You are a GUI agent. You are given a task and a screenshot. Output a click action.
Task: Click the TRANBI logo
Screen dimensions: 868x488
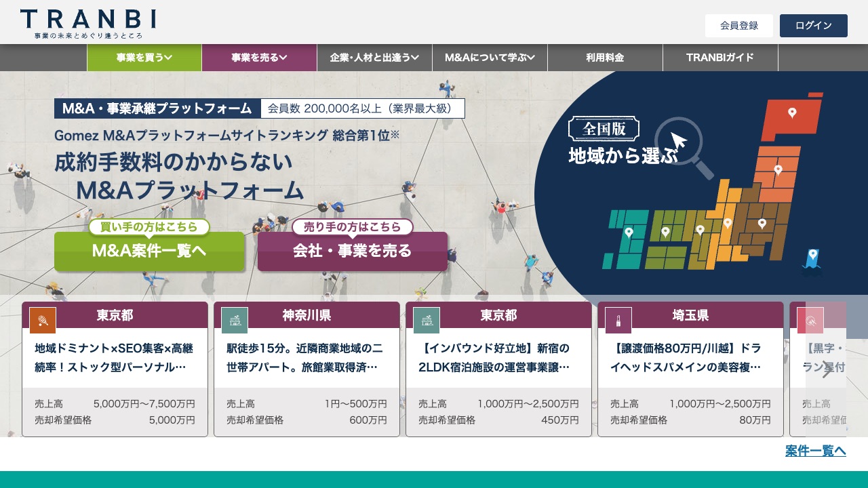(x=88, y=24)
